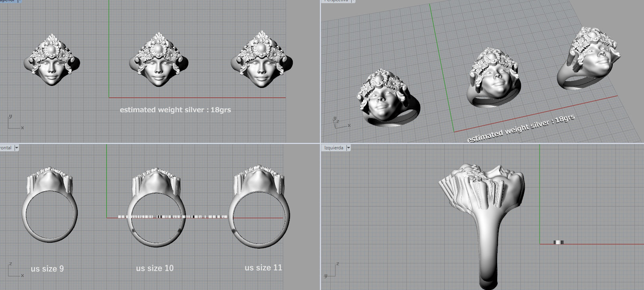The width and height of the screenshot is (644, 290).
Task: Click the dashed dimension strip in the Frontal view
Action: click(173, 216)
